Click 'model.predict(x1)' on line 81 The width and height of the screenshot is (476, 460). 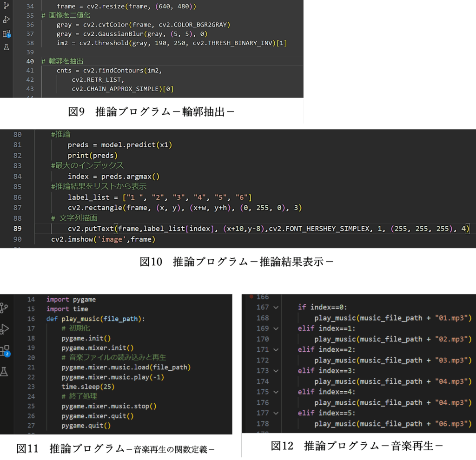(x=137, y=145)
